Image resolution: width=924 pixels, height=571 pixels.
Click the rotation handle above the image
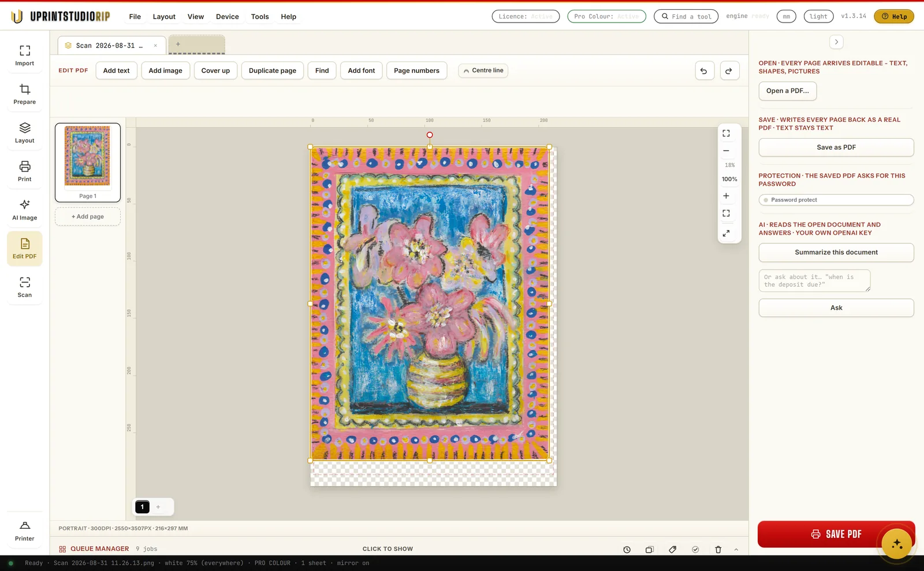430,135
